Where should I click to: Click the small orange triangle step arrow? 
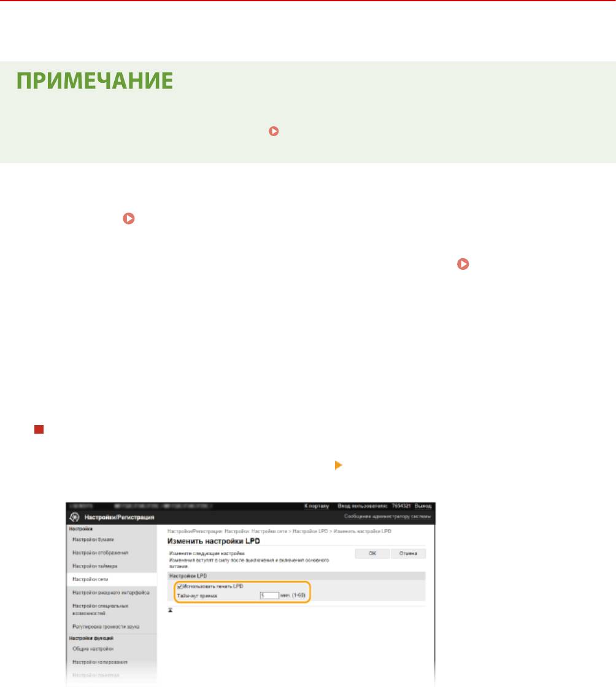[x=336, y=467]
